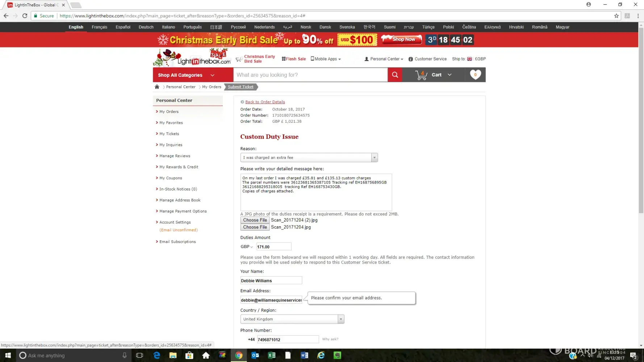Launch Microsoft Edge from taskbar

[x=157, y=355]
